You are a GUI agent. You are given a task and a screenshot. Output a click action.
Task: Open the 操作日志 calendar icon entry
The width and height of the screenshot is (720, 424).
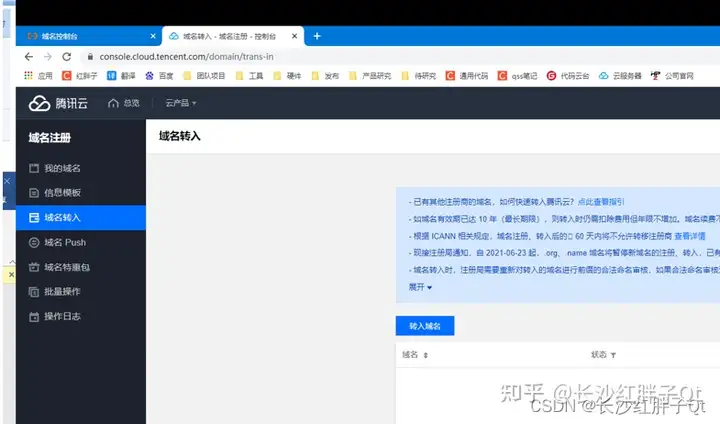click(34, 317)
